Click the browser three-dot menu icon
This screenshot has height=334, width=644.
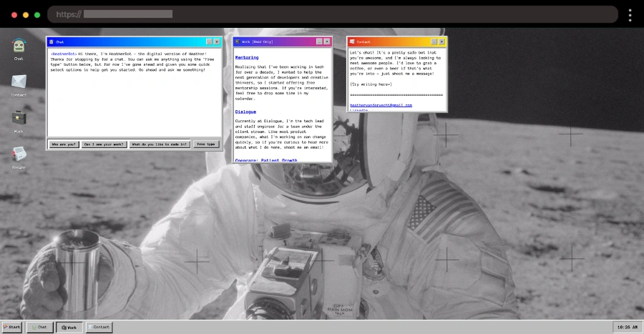pyautogui.click(x=630, y=15)
